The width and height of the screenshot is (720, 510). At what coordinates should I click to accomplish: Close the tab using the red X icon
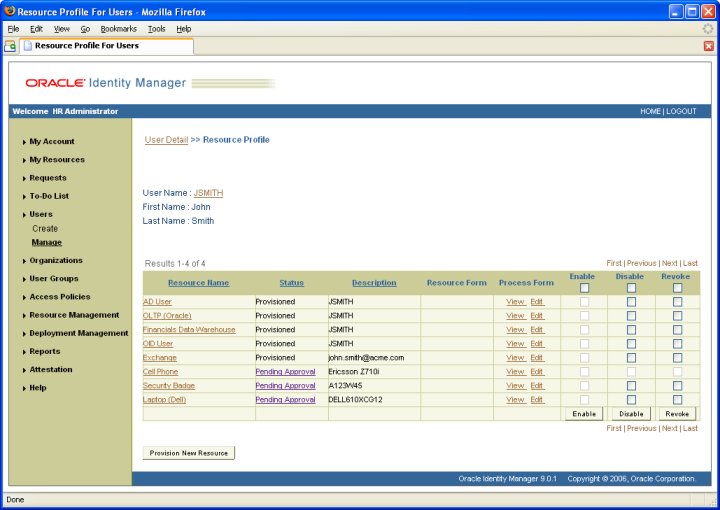point(709,46)
